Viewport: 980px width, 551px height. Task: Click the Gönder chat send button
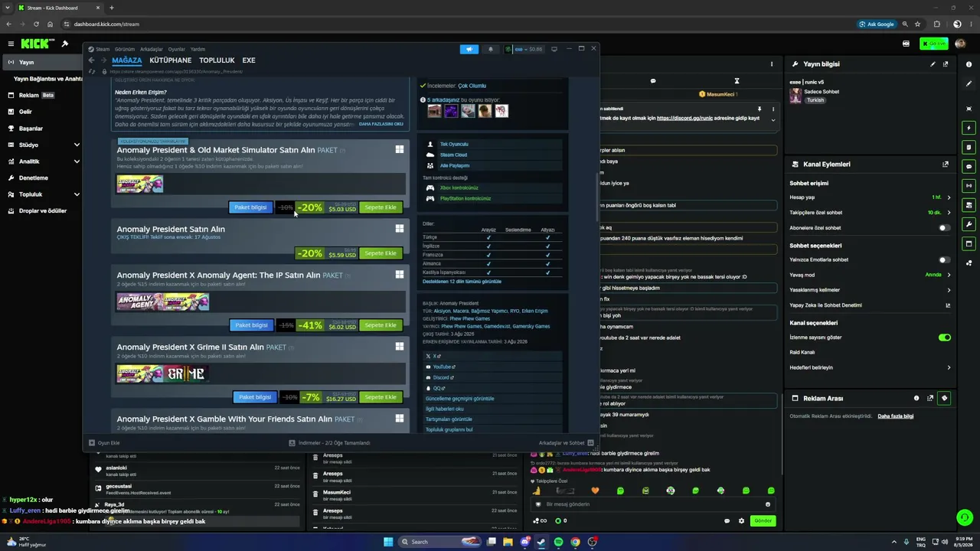click(x=763, y=521)
